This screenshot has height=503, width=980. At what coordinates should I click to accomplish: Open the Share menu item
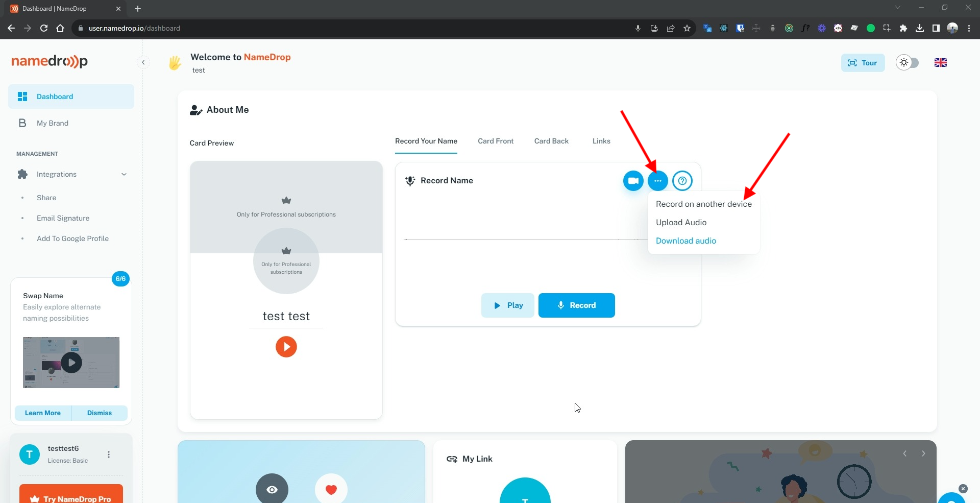[46, 198]
